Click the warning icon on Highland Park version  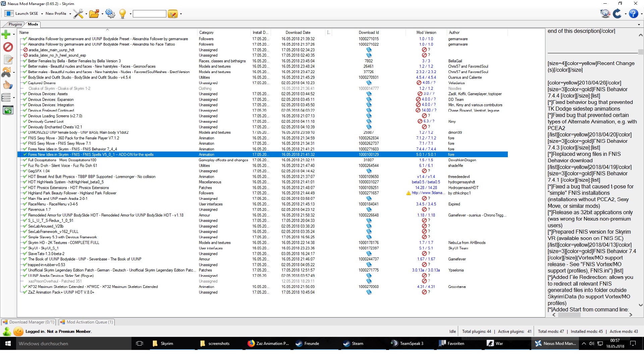click(408, 193)
